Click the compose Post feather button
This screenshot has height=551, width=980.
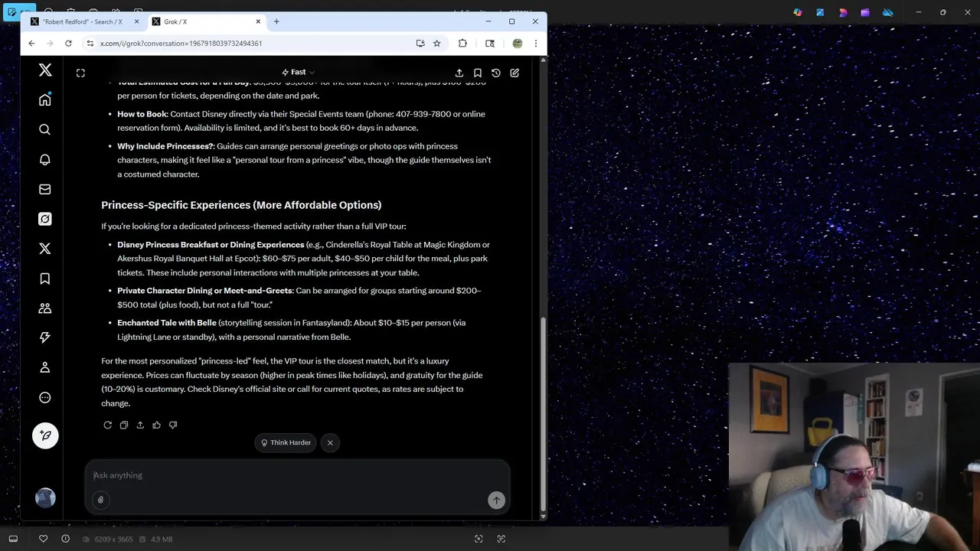click(x=45, y=435)
